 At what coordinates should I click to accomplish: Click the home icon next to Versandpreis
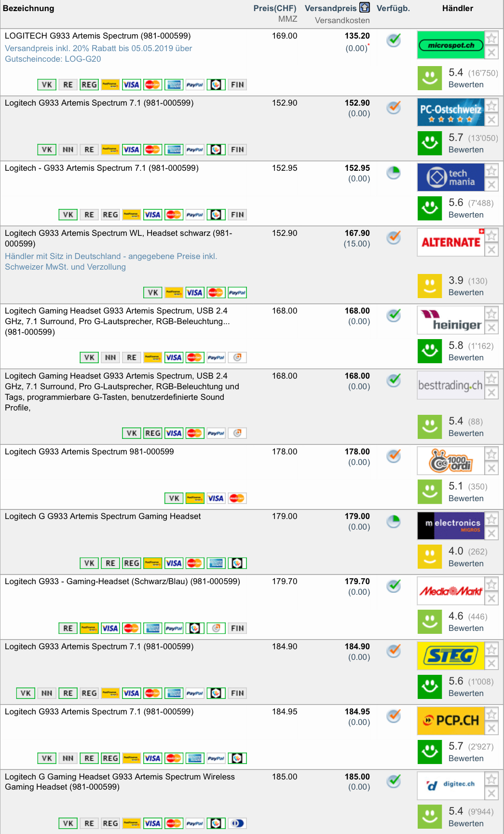pyautogui.click(x=365, y=8)
